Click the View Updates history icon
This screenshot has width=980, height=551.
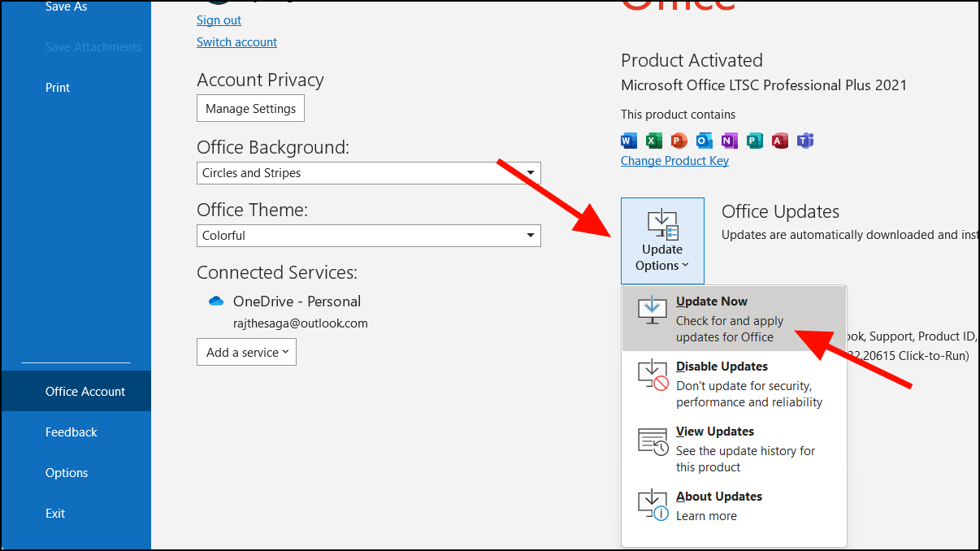653,440
